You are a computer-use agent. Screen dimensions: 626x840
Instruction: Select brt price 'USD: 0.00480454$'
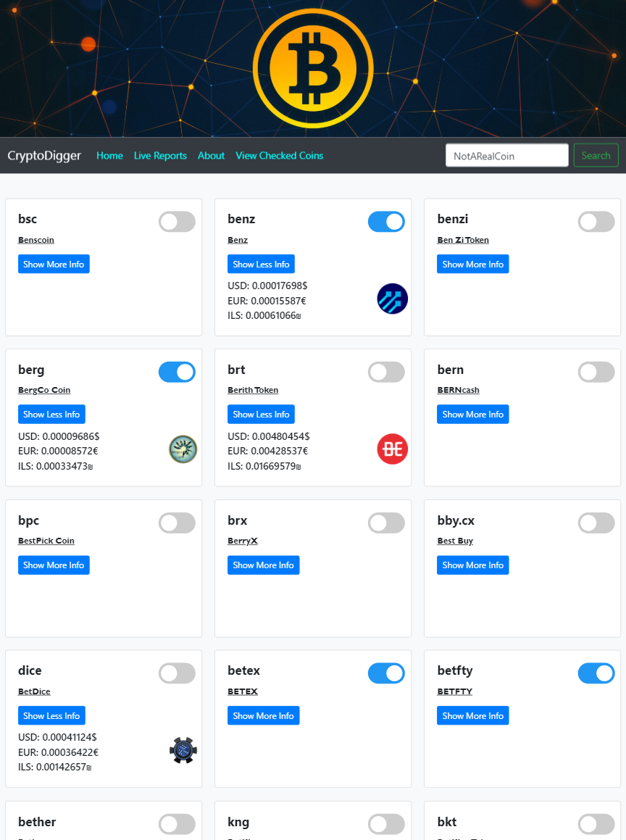point(269,436)
